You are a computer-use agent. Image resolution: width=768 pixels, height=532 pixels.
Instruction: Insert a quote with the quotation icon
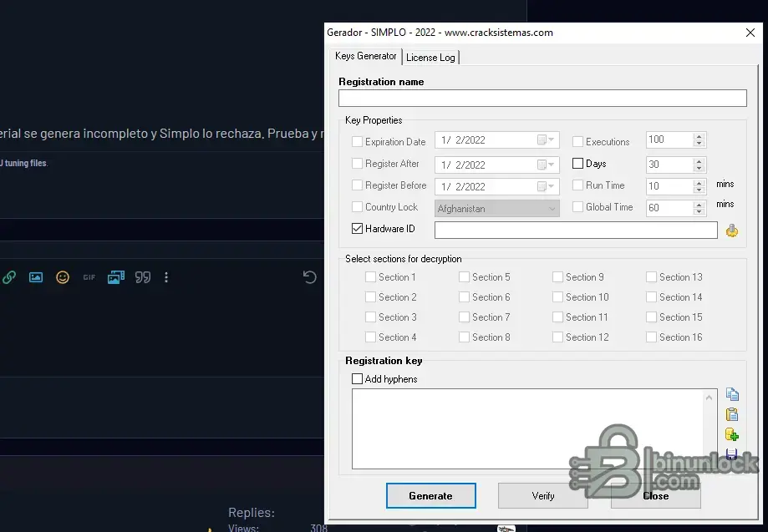coord(143,277)
